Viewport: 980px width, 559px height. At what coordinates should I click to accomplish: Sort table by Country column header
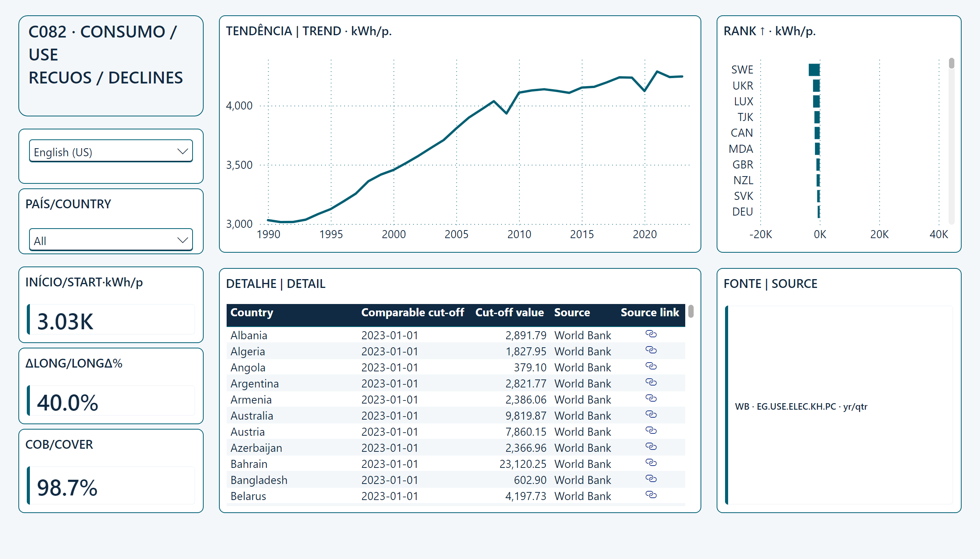pyautogui.click(x=252, y=312)
